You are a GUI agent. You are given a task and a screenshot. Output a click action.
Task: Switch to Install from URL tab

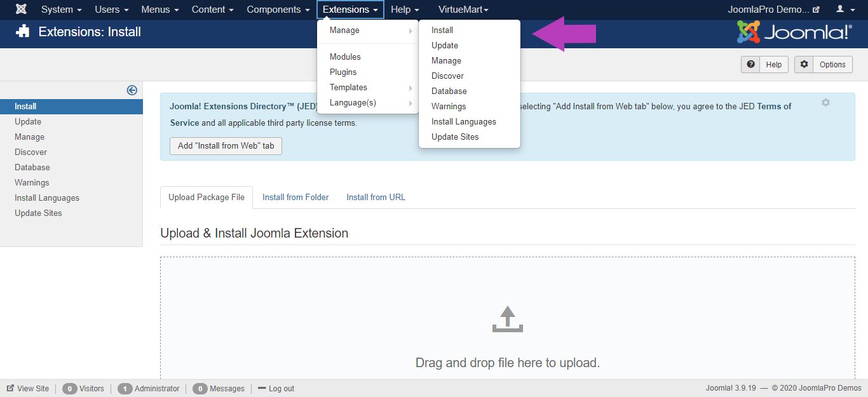pyautogui.click(x=376, y=198)
